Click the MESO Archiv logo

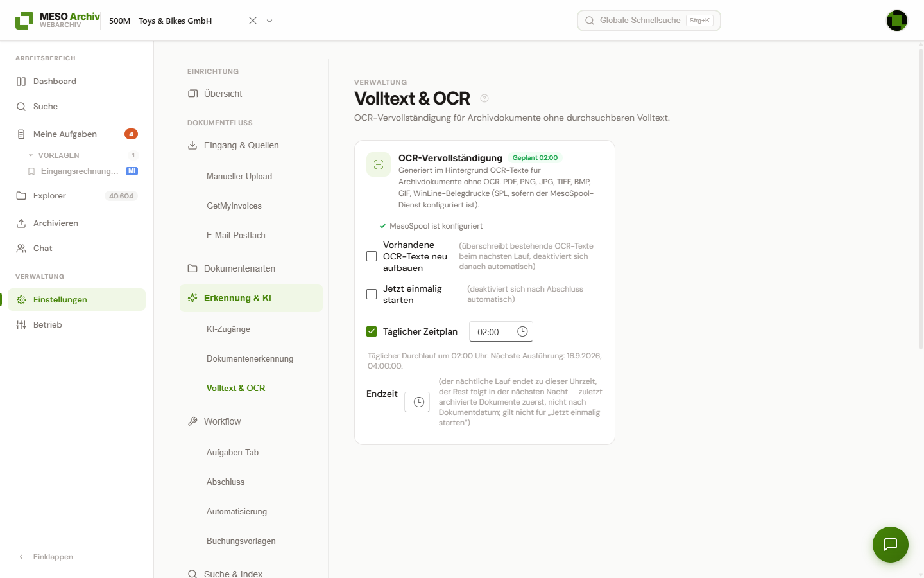[x=58, y=20]
